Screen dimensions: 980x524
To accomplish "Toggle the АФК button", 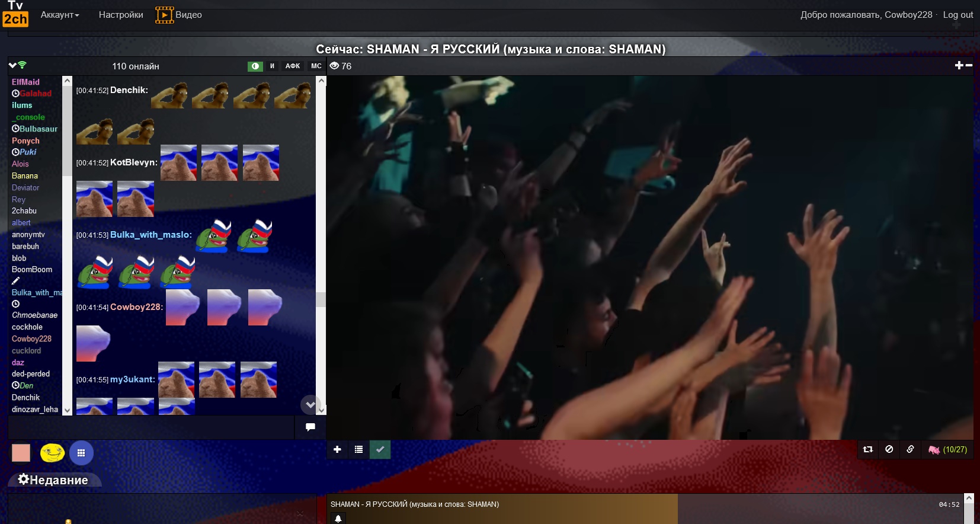I will tap(293, 66).
